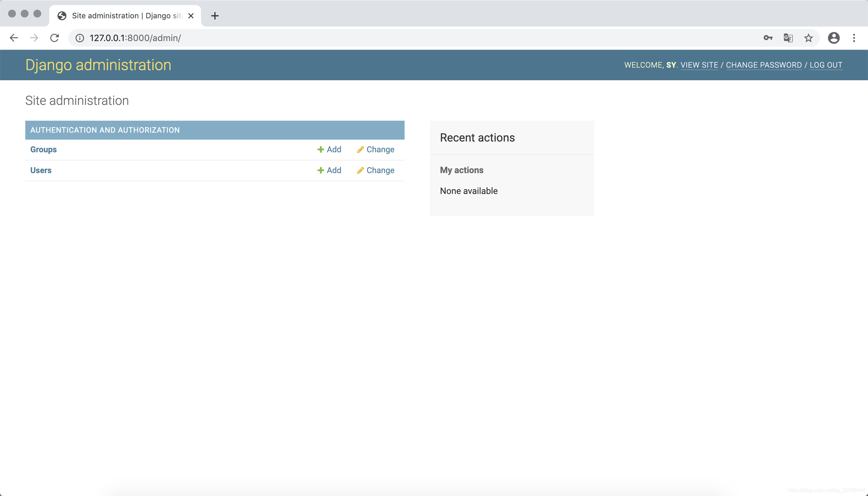Open a new browser tab

(x=215, y=16)
